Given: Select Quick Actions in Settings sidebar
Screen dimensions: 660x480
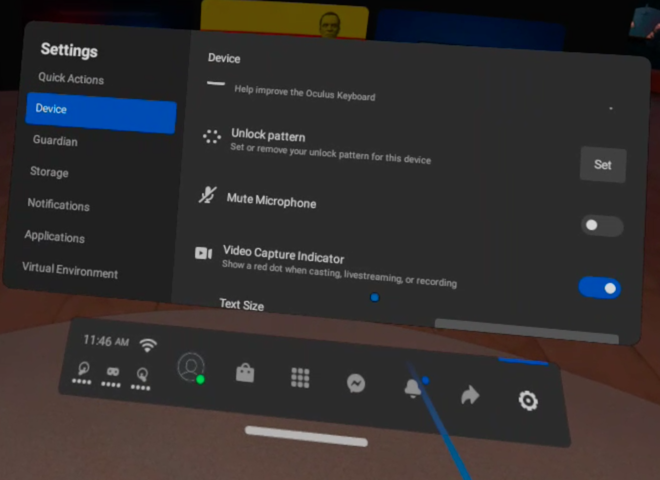Looking at the screenshot, I should [71, 79].
